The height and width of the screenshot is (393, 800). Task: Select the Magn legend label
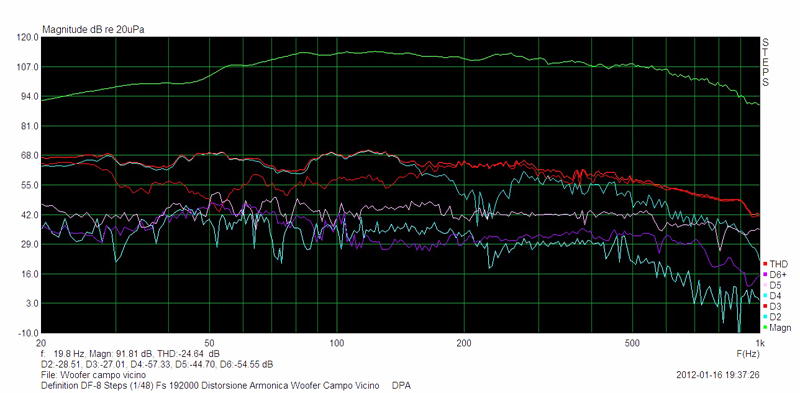(x=780, y=328)
